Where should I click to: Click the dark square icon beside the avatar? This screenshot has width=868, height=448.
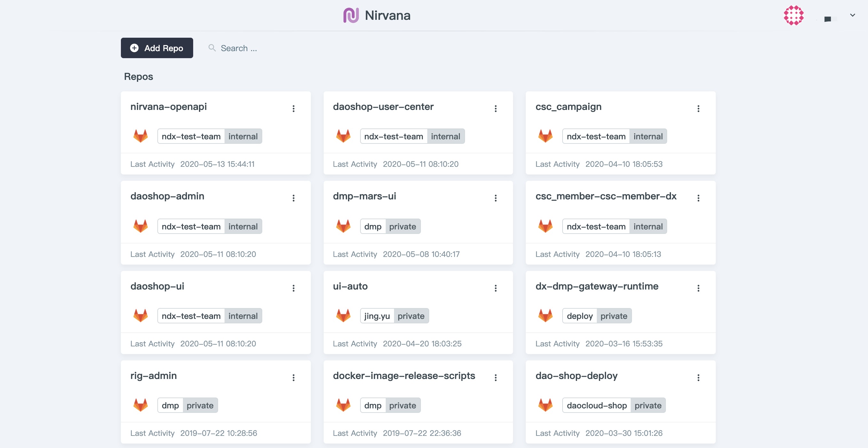pos(827,19)
